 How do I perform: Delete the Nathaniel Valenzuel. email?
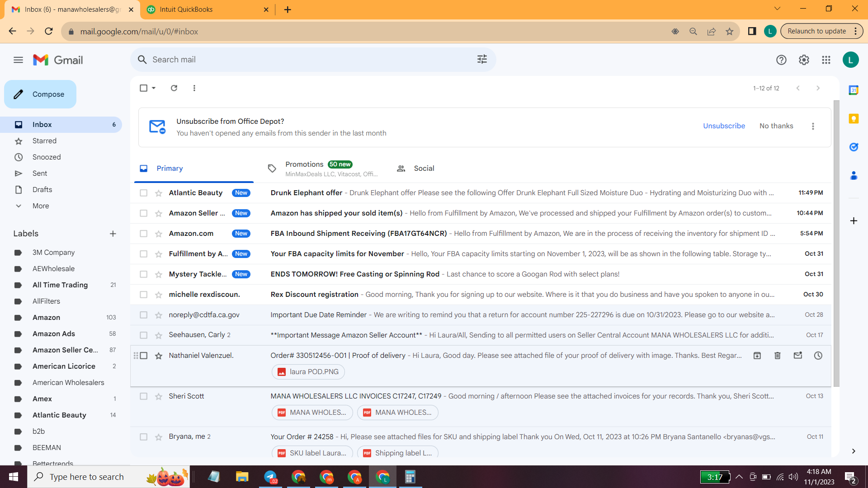click(x=778, y=356)
